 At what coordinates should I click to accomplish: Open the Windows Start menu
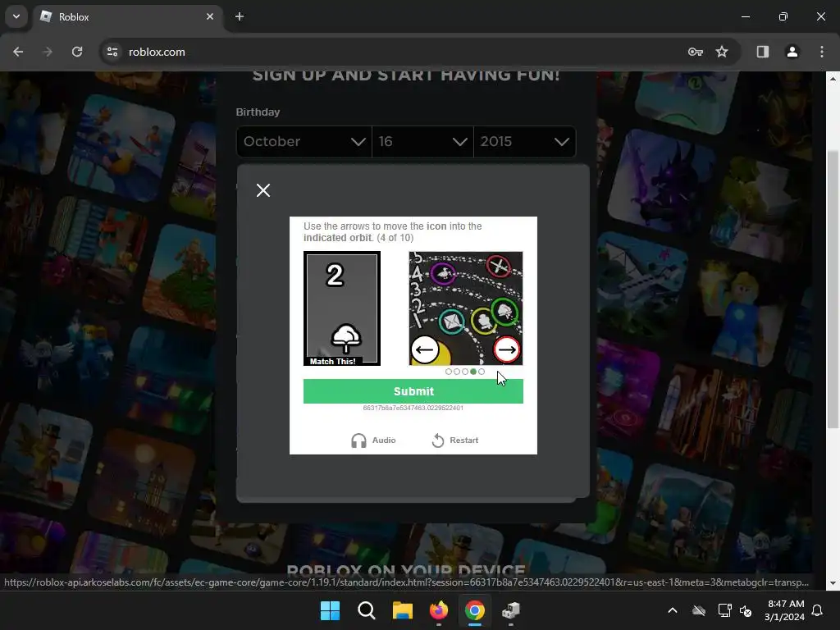tap(330, 610)
